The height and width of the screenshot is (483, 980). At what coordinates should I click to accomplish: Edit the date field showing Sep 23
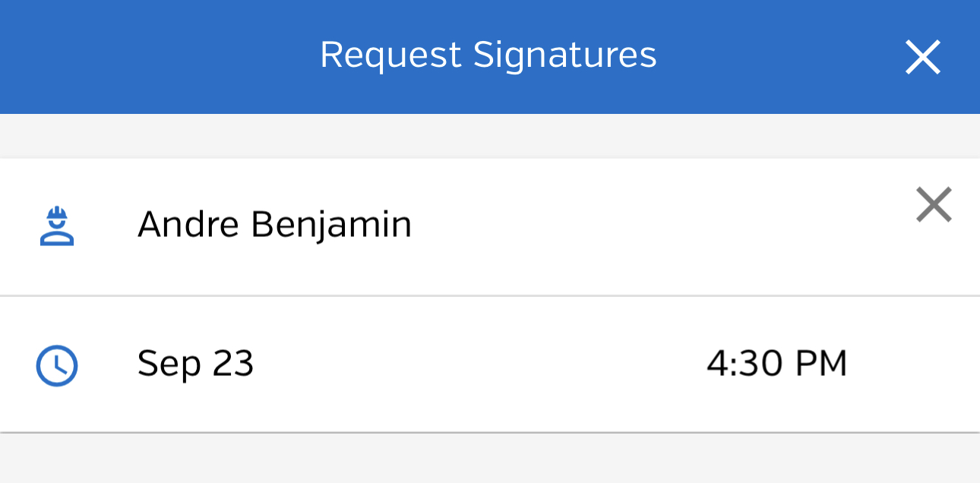click(195, 364)
